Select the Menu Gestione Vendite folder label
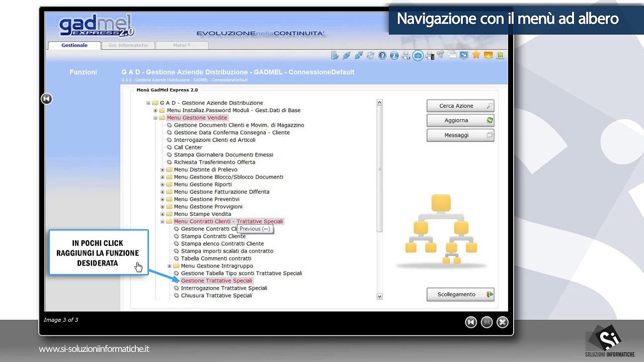The width and height of the screenshot is (644, 362). coord(197,118)
